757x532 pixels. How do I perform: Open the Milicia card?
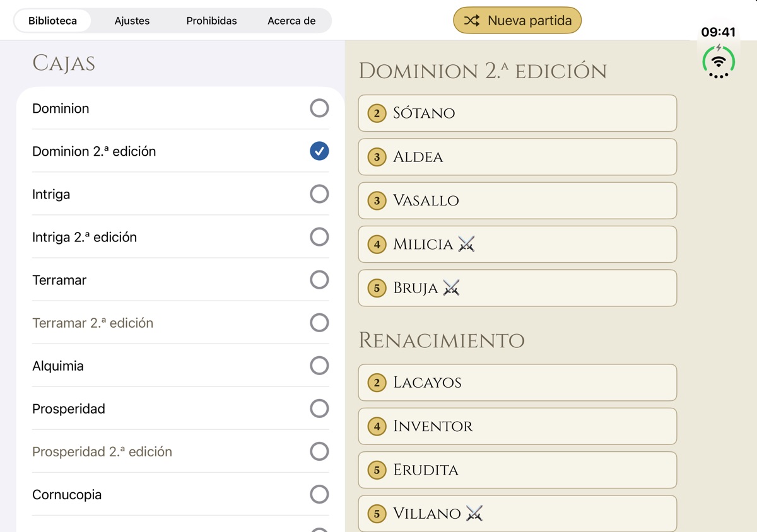point(517,245)
